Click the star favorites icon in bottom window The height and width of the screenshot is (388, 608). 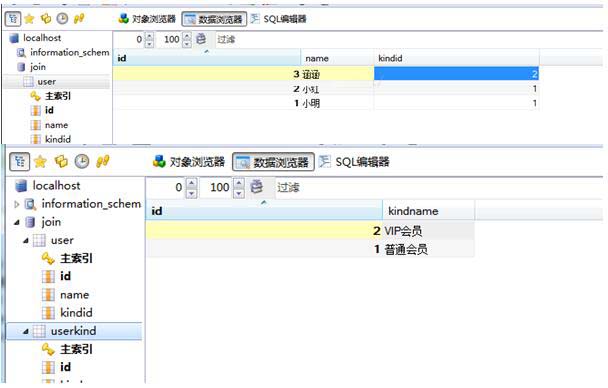pos(40,162)
